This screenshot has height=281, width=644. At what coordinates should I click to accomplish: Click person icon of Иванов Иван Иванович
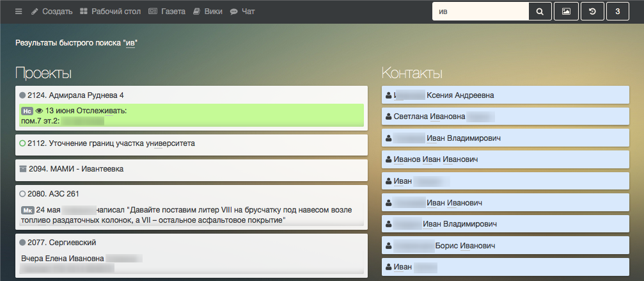point(389,159)
